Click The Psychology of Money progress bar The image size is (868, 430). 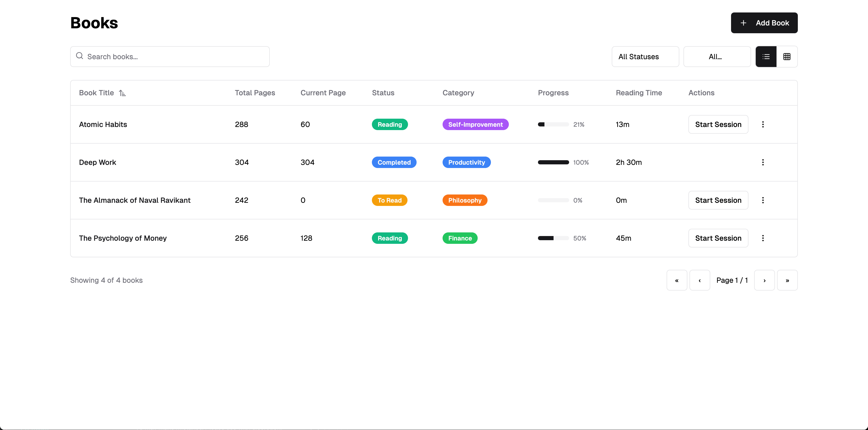(x=553, y=238)
